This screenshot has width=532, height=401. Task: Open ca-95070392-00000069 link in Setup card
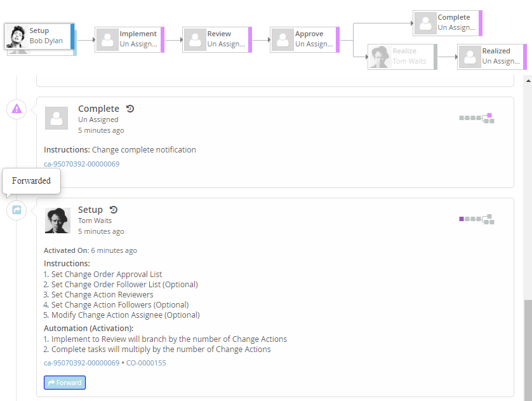point(81,363)
